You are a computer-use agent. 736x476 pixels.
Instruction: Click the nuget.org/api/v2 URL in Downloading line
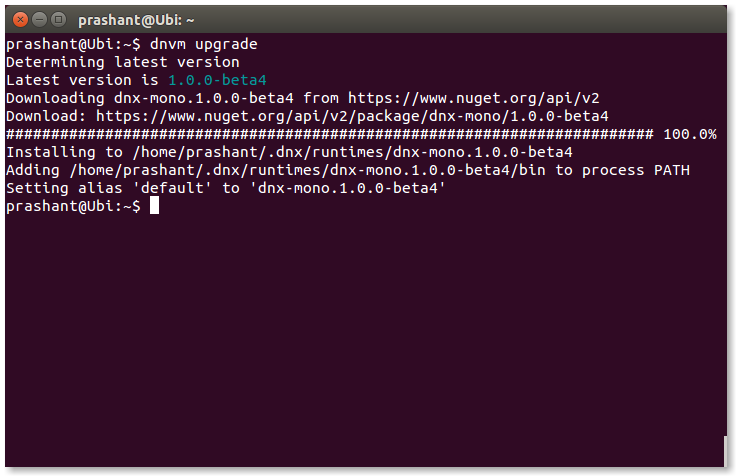[474, 98]
